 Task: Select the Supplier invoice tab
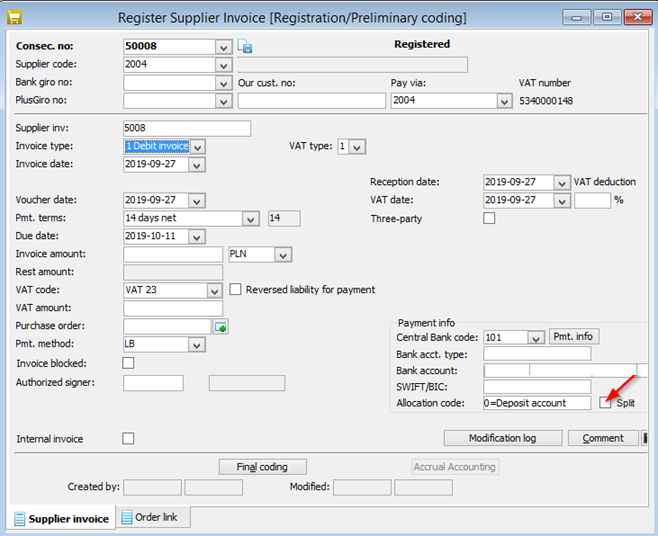coord(60,518)
